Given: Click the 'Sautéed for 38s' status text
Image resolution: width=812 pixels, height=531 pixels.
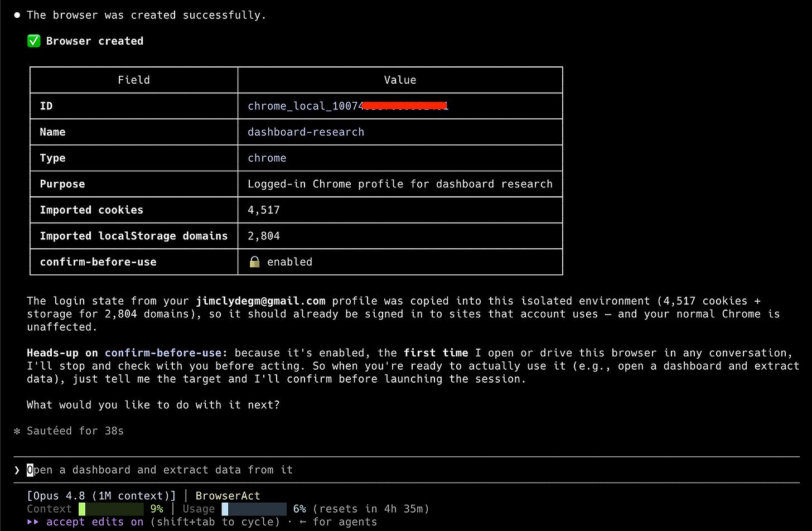Looking at the screenshot, I should click(x=75, y=431).
